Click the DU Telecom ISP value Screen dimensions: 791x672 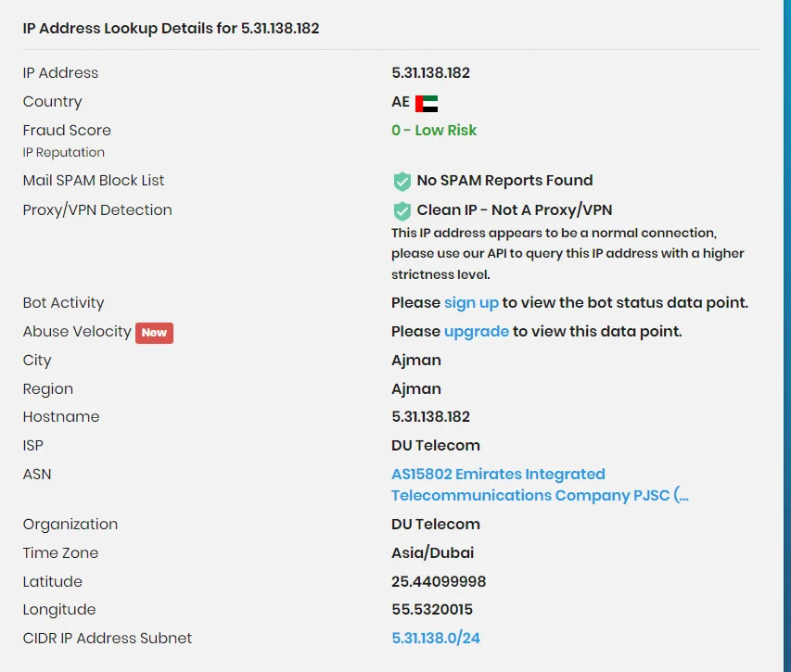tap(436, 446)
